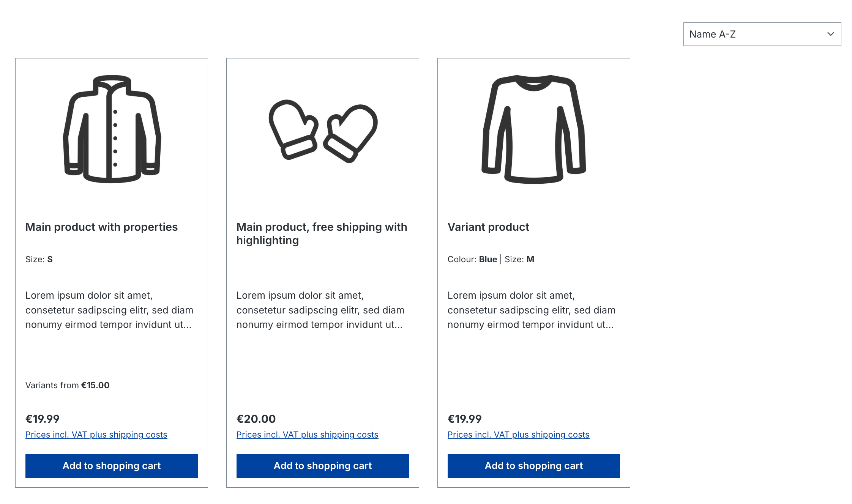
Task: Expand the chevron of the sorting dropdown
Action: tap(831, 34)
